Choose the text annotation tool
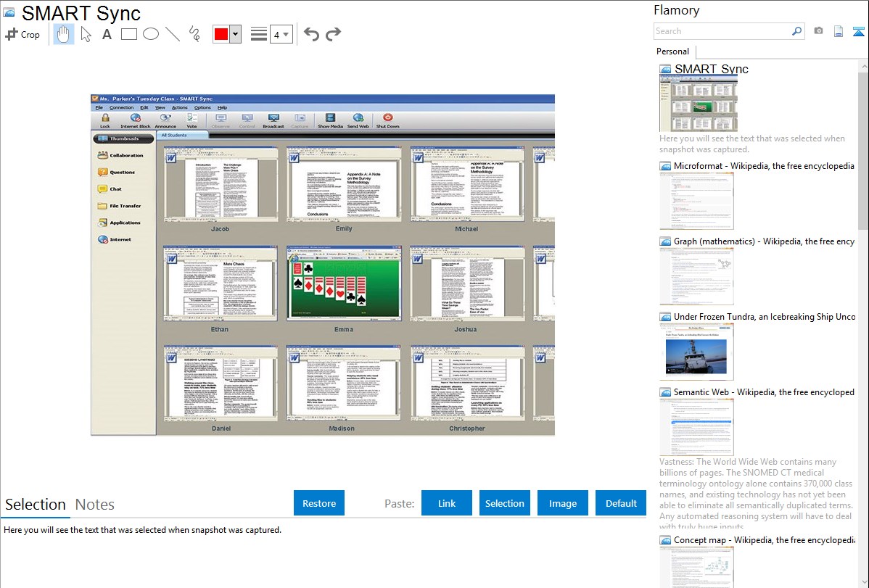The height and width of the screenshot is (588, 869). click(x=107, y=34)
